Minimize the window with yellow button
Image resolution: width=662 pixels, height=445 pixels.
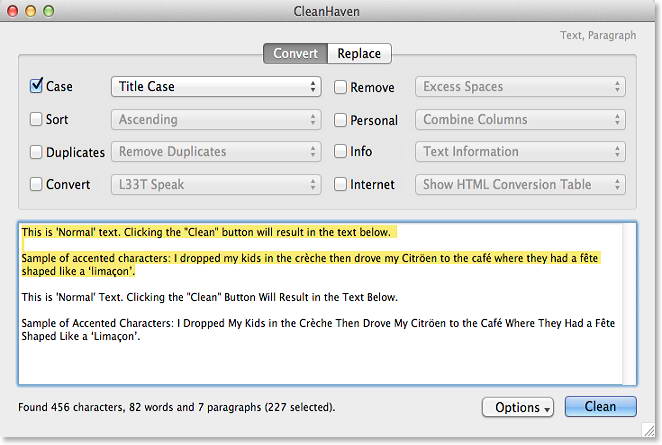[x=30, y=11]
